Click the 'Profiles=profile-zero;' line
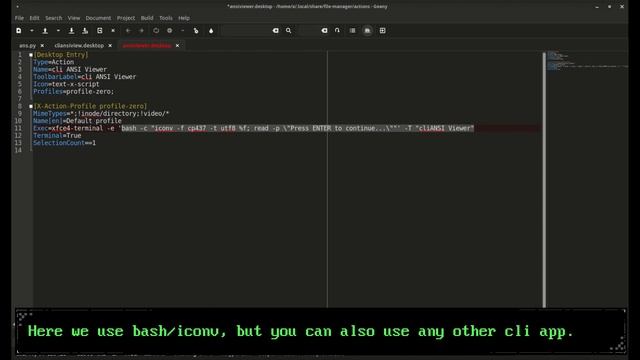This screenshot has height=360, width=640. point(73,91)
